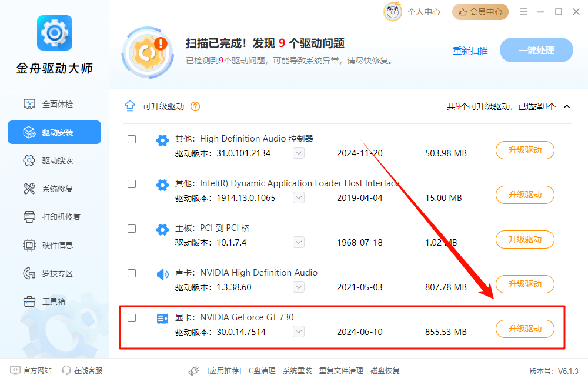Click the upgrade arrow icon beside 可升级驱动
The width and height of the screenshot is (588, 382).
point(130,106)
